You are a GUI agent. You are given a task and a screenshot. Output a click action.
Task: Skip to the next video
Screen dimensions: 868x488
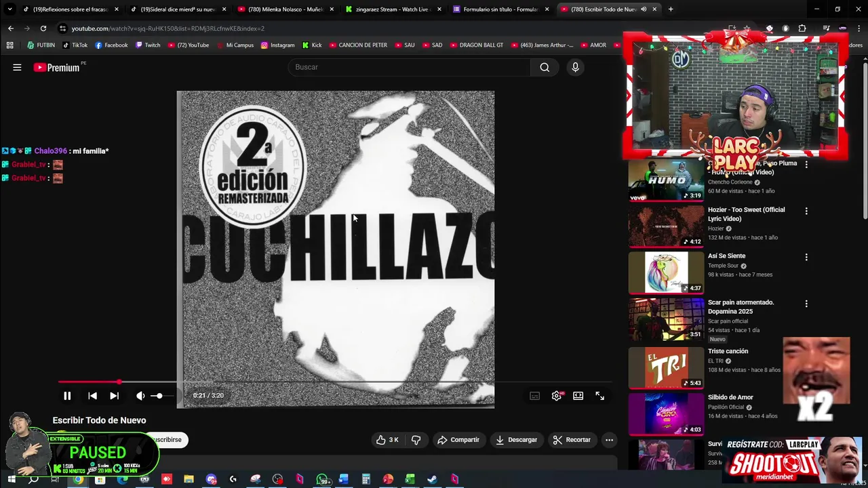114,396
